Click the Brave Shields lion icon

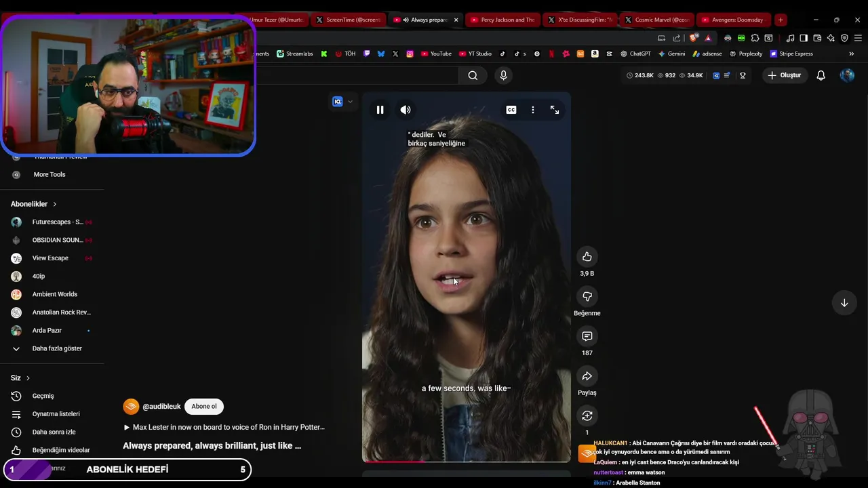click(x=693, y=38)
